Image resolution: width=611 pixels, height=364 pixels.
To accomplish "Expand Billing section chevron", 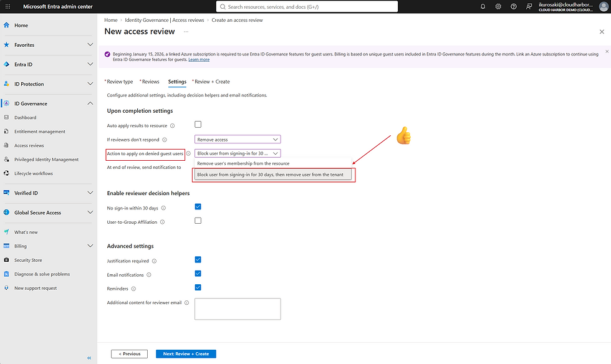I will (90, 246).
